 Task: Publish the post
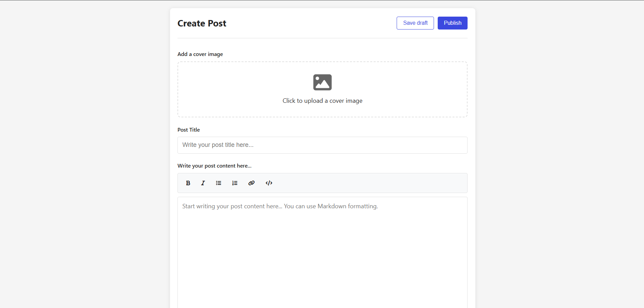coord(453,23)
